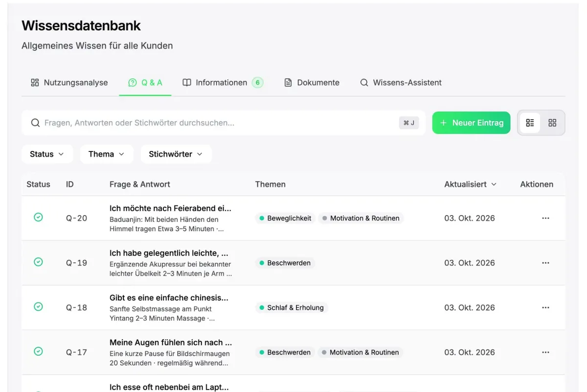Open entry 'Ich esse oft nebenbei am Lapt...'
Viewport: 587px width, 392px height.
169,387
